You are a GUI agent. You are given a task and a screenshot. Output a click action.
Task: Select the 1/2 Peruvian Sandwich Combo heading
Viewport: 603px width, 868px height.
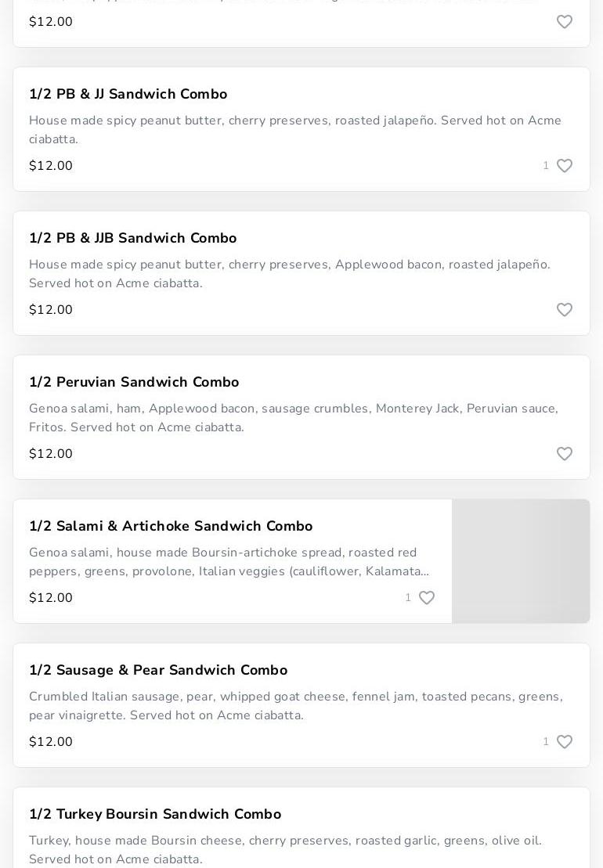click(134, 382)
